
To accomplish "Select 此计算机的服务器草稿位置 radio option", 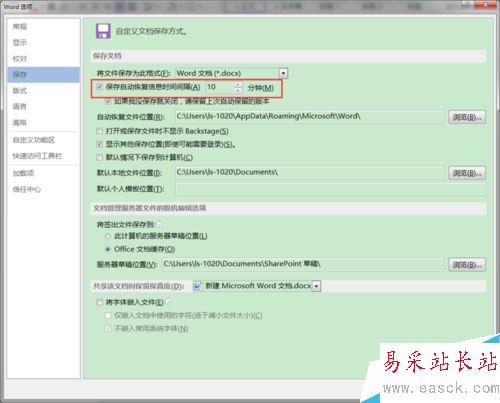I will tap(108, 236).
